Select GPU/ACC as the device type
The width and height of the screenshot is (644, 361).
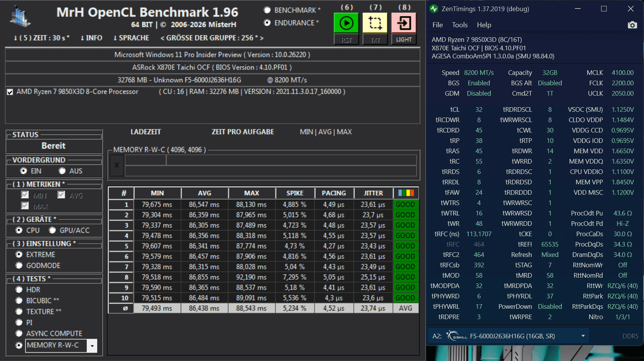52,230
